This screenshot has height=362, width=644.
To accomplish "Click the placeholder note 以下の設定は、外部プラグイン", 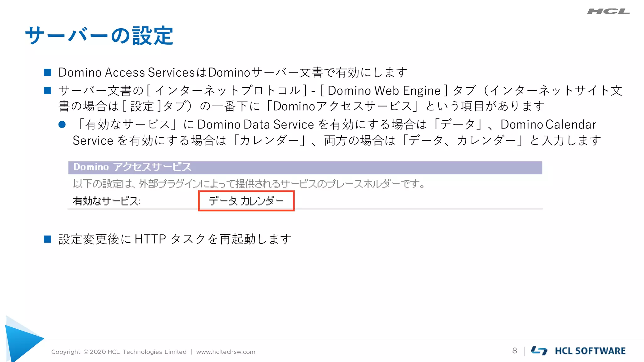I will point(249,184).
